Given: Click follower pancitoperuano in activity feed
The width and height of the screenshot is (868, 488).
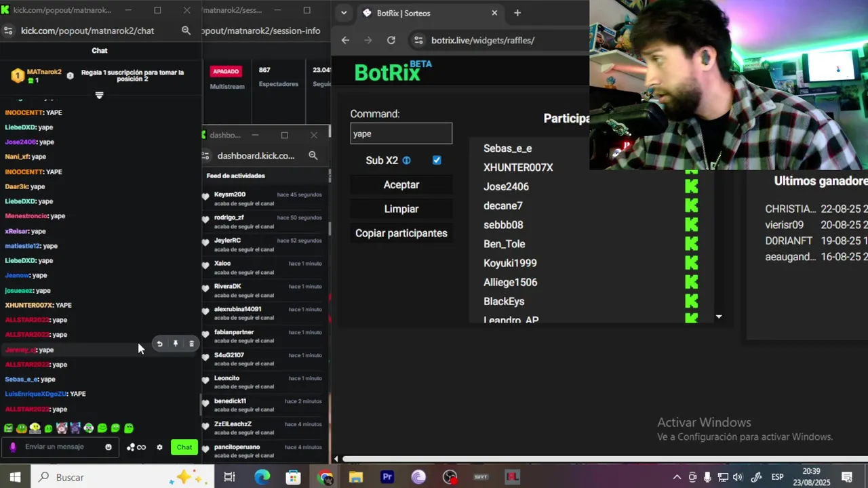Looking at the screenshot, I should 237,447.
